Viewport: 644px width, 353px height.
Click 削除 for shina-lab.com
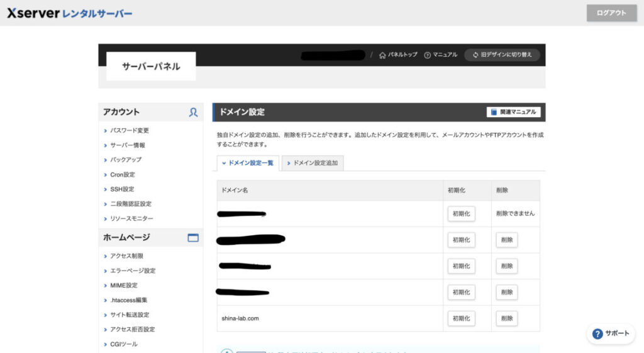click(506, 318)
